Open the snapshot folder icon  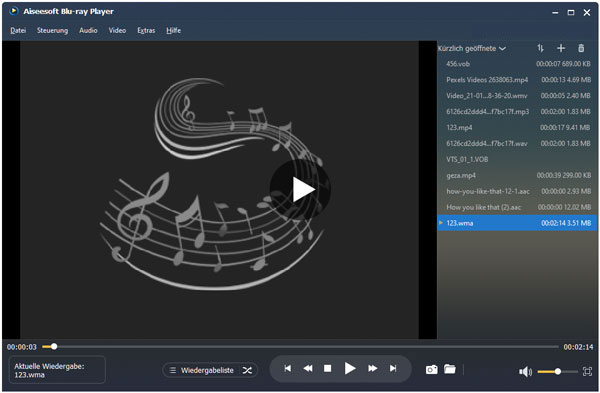(450, 369)
